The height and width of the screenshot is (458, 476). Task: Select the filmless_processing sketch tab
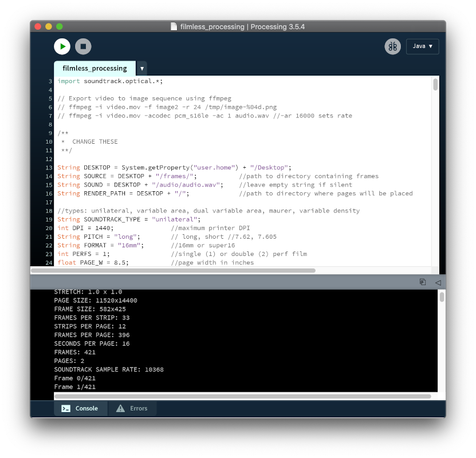click(x=95, y=68)
